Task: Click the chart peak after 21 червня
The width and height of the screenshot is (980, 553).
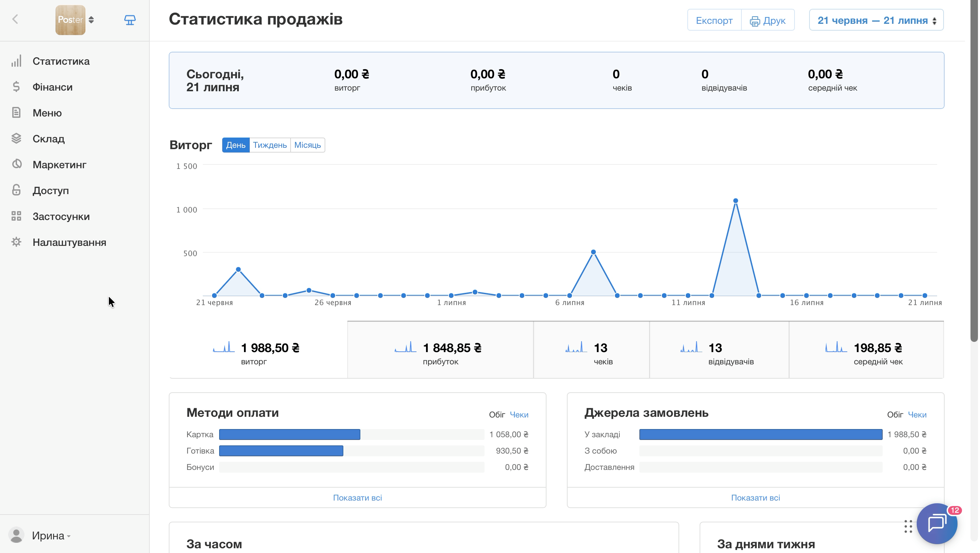Action: click(238, 269)
